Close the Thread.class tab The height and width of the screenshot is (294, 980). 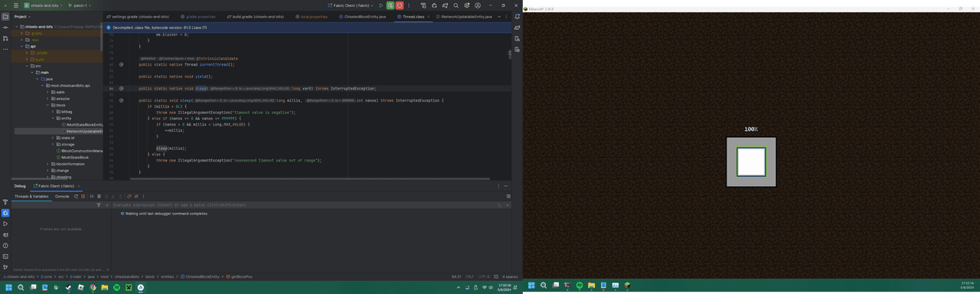429,16
